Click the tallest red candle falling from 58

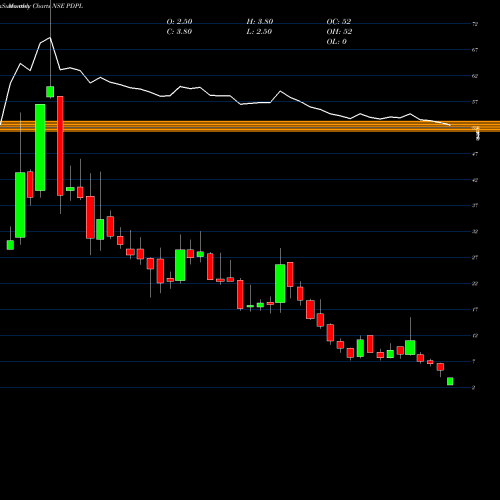point(60,146)
